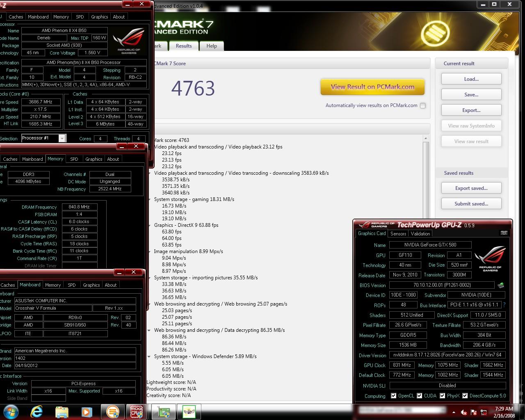The image size is (525, 420).
Task: Click mainboard model Crosshair V Formula
Action: click(x=53, y=308)
